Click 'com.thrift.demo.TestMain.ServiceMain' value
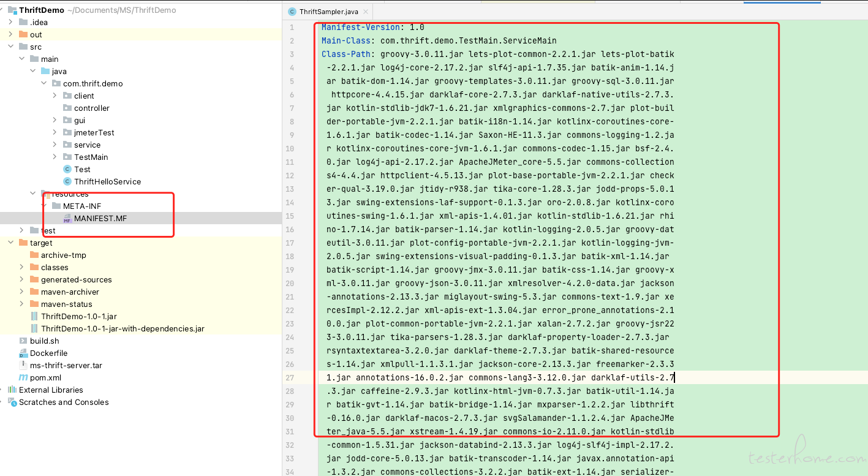The width and height of the screenshot is (868, 476). [x=469, y=40]
